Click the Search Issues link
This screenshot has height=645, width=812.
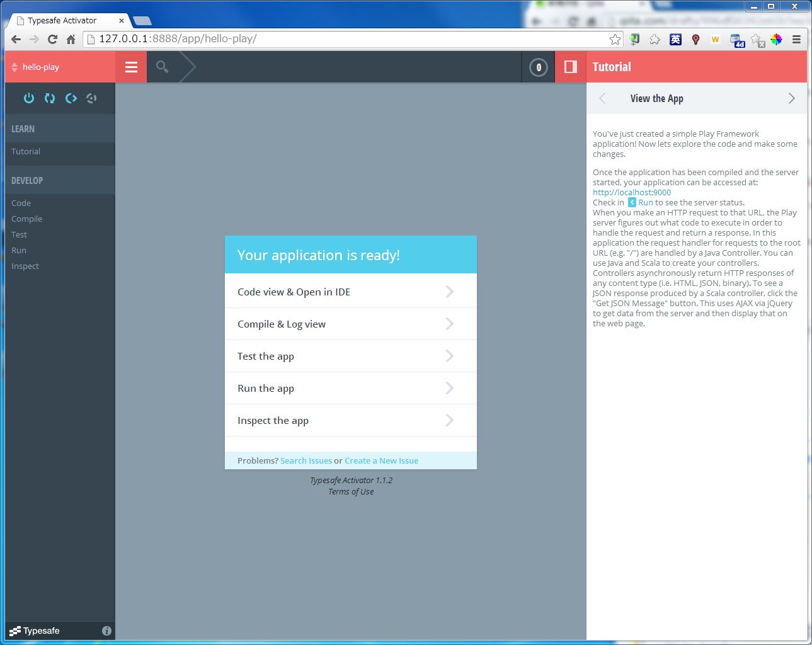coord(306,460)
